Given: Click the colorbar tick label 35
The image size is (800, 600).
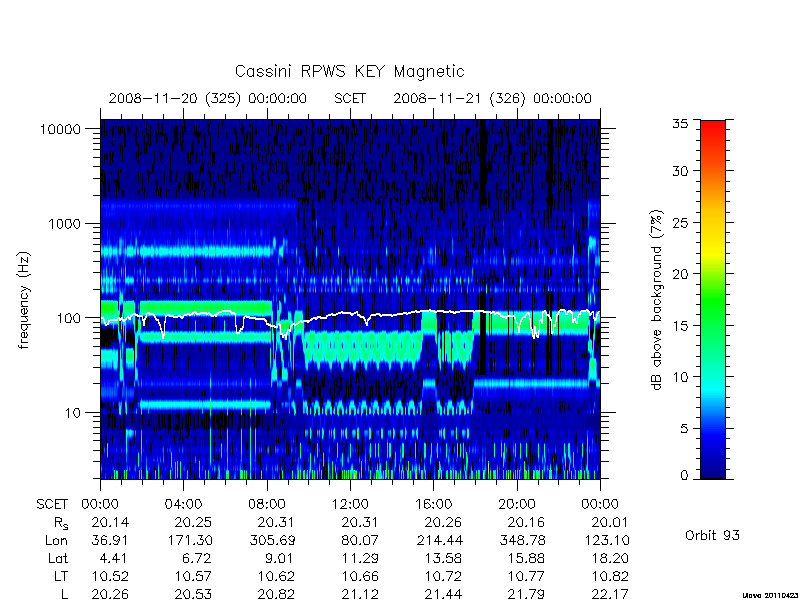Looking at the screenshot, I should click(x=680, y=124).
